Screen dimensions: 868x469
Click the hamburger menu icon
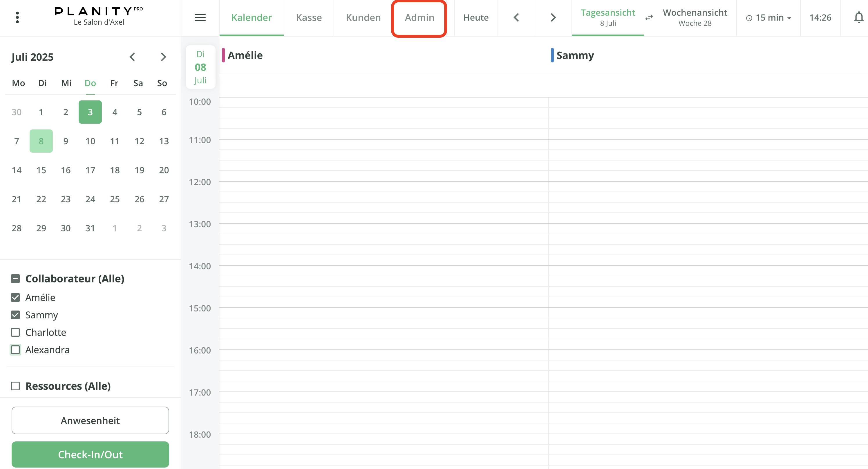click(x=200, y=17)
